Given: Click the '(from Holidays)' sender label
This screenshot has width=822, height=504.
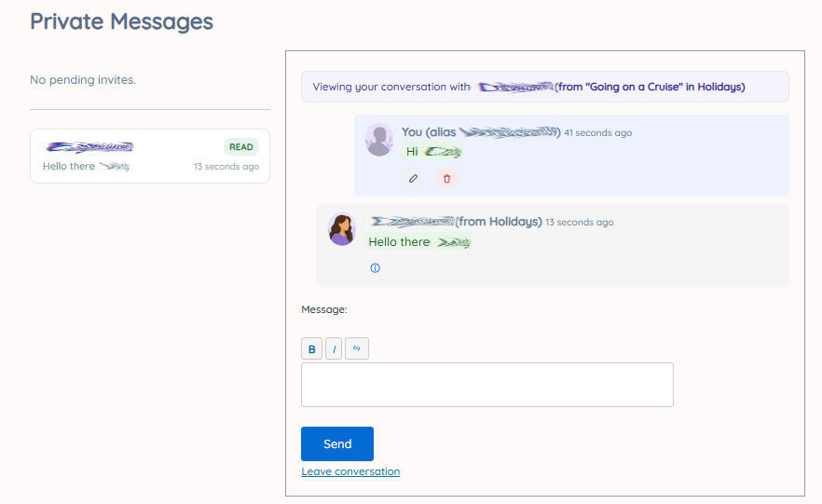Looking at the screenshot, I should pos(500,222).
